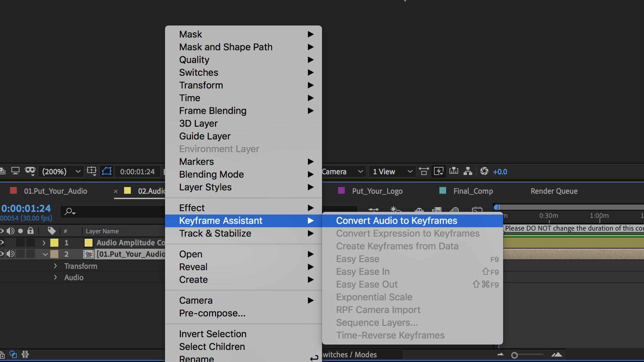
Task: Open the 1 View layout dropdown
Action: click(x=392, y=171)
